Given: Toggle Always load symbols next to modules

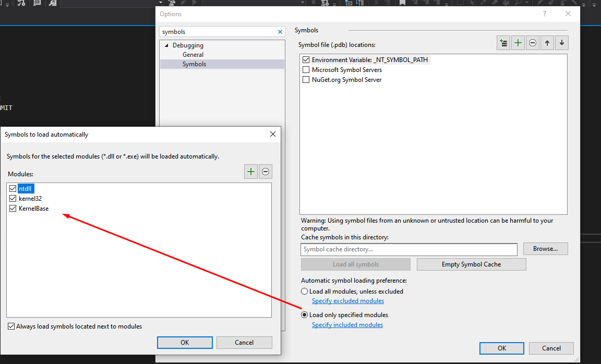Looking at the screenshot, I should click(11, 326).
